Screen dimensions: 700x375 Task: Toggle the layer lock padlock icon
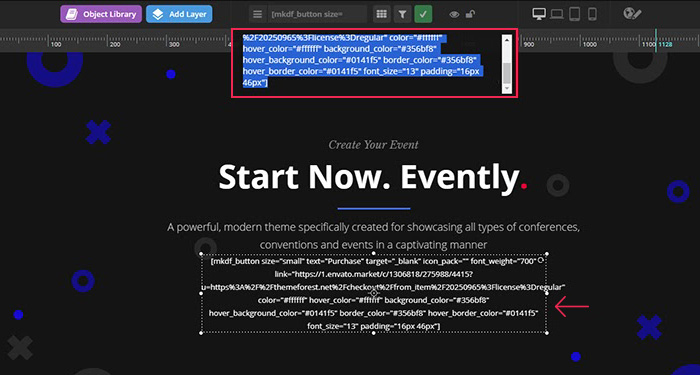click(470, 14)
